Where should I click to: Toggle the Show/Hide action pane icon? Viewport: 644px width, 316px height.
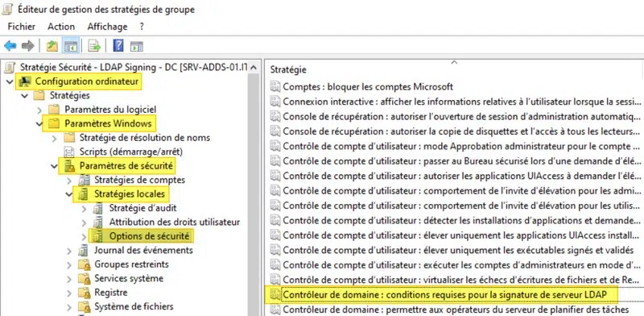tap(136, 46)
